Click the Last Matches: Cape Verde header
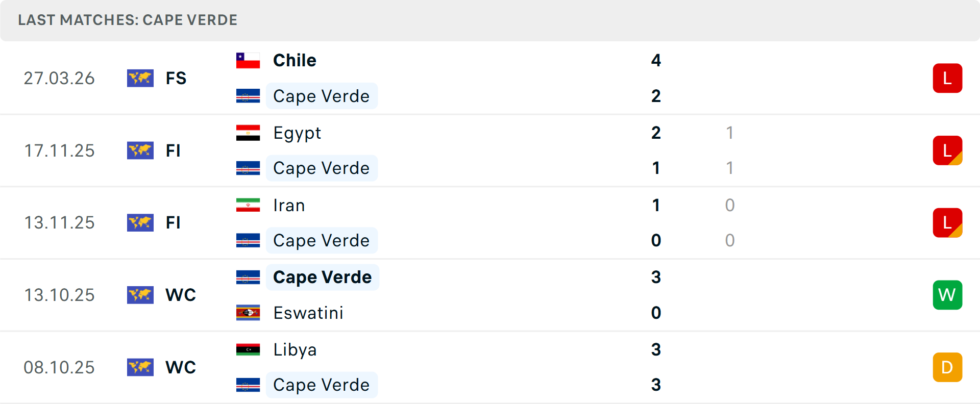The image size is (980, 404). (128, 20)
